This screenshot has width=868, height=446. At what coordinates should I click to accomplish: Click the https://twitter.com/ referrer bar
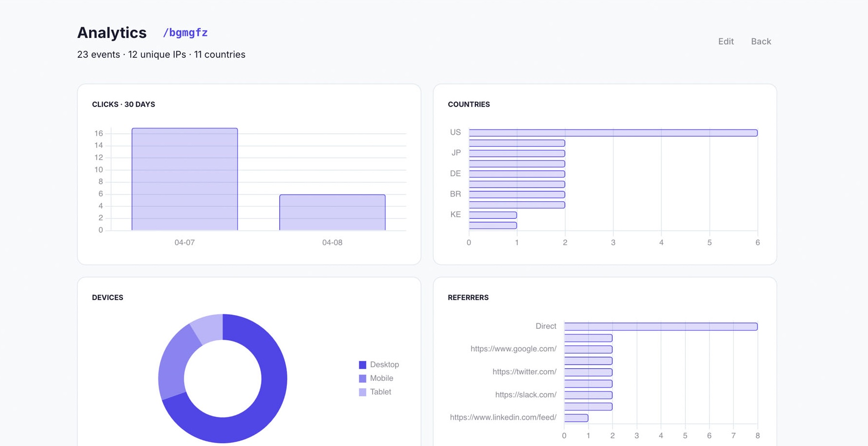pos(588,371)
